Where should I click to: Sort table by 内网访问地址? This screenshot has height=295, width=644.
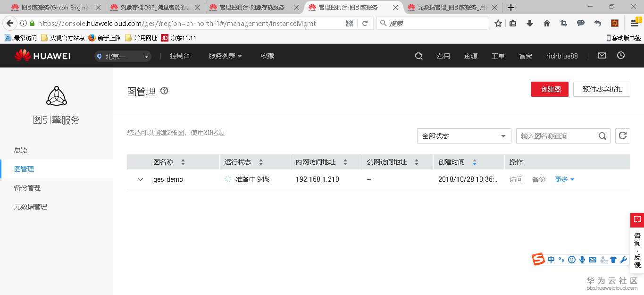click(345, 162)
